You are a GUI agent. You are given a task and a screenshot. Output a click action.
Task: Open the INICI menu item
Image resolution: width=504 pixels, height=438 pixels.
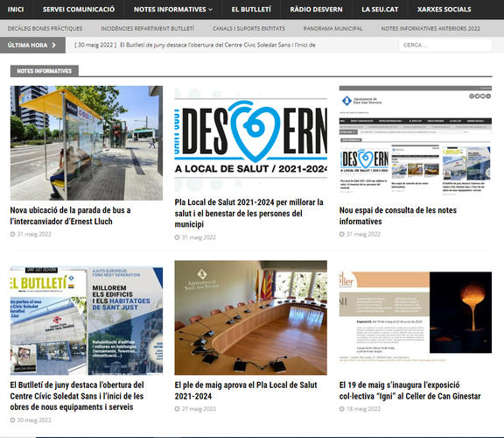click(16, 10)
